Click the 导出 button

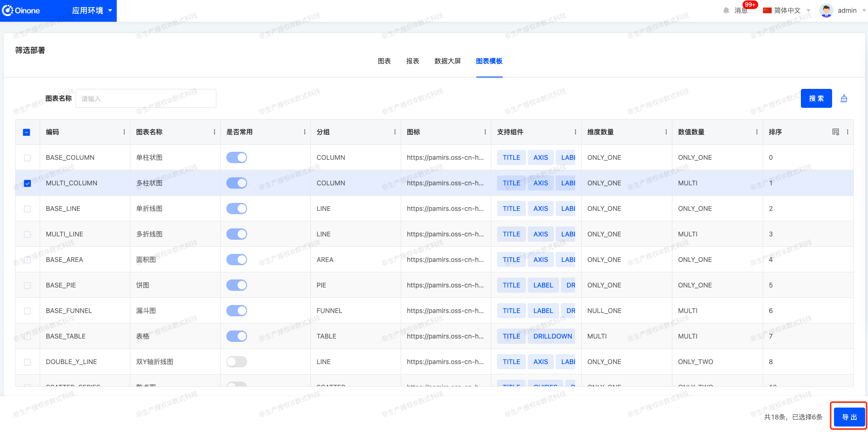(x=849, y=417)
